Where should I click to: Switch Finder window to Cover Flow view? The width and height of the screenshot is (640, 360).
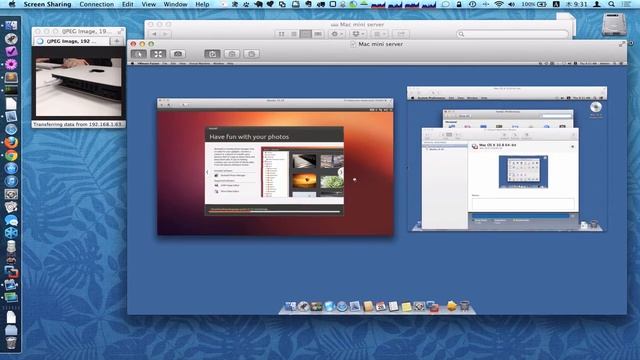click(x=318, y=34)
